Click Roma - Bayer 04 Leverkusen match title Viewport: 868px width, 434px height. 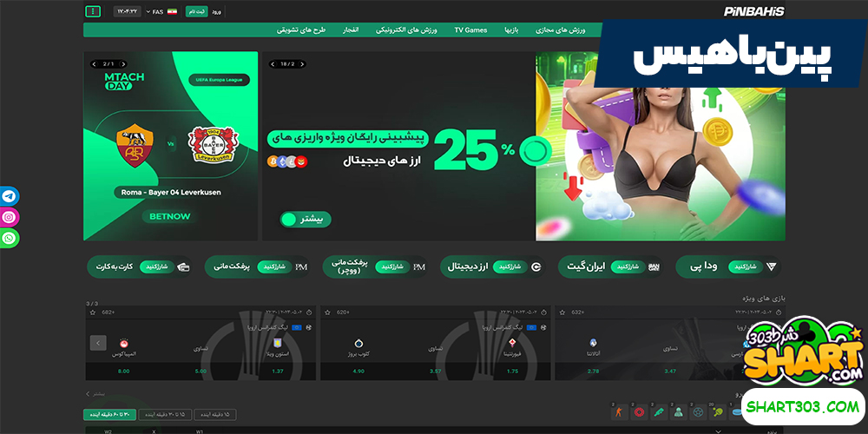point(170,193)
